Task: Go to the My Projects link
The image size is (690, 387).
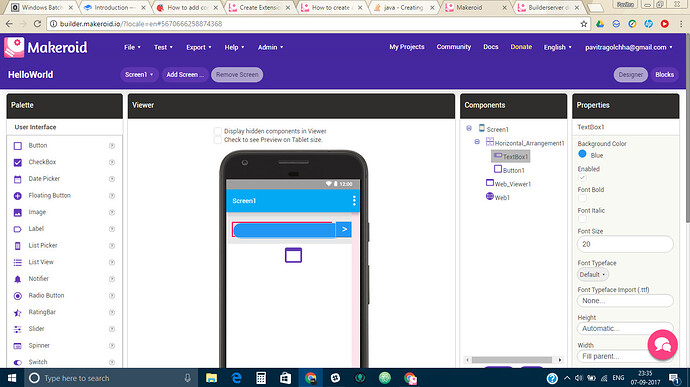Action: 407,47
